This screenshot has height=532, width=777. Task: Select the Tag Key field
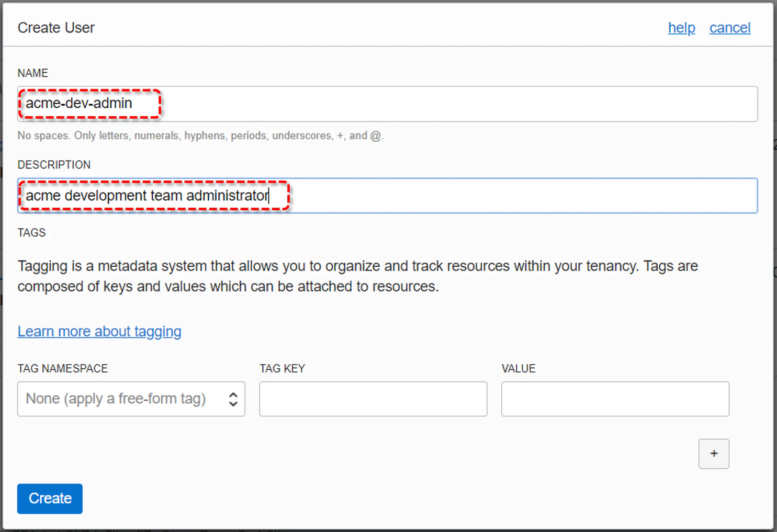point(373,399)
